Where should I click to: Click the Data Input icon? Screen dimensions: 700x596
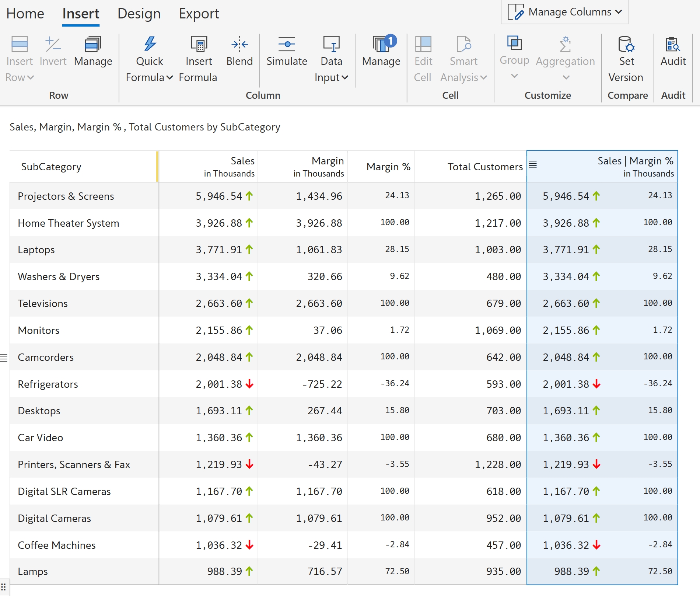pos(331,44)
